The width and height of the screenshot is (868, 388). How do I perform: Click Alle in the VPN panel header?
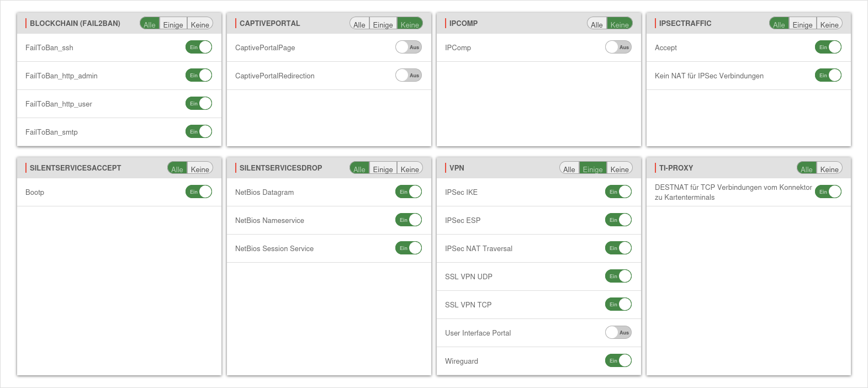click(569, 169)
